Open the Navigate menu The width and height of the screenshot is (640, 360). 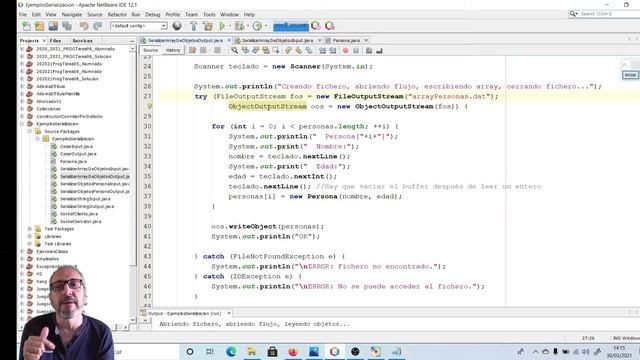tap(72, 15)
